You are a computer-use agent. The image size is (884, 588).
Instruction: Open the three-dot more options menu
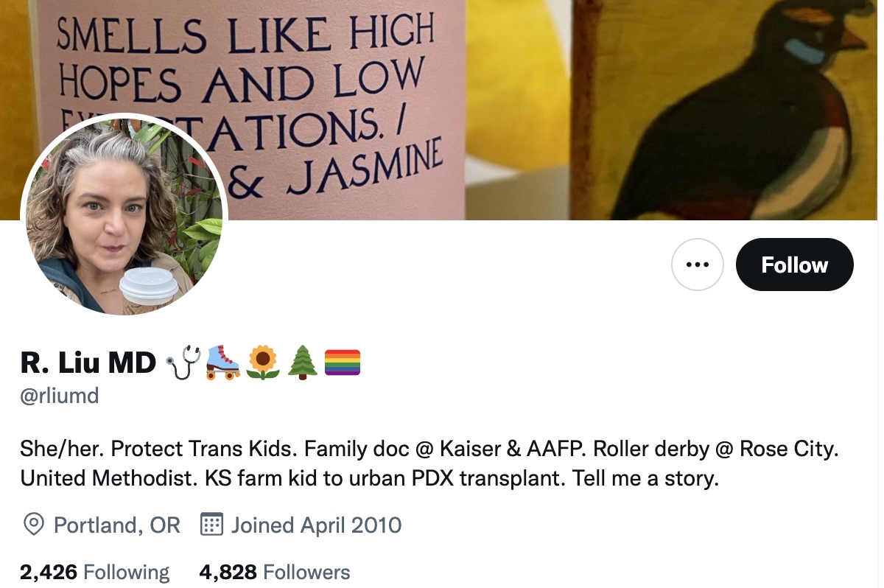(697, 265)
